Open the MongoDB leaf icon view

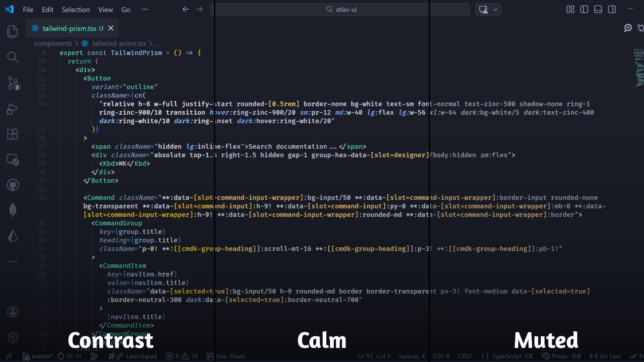pos(13,210)
